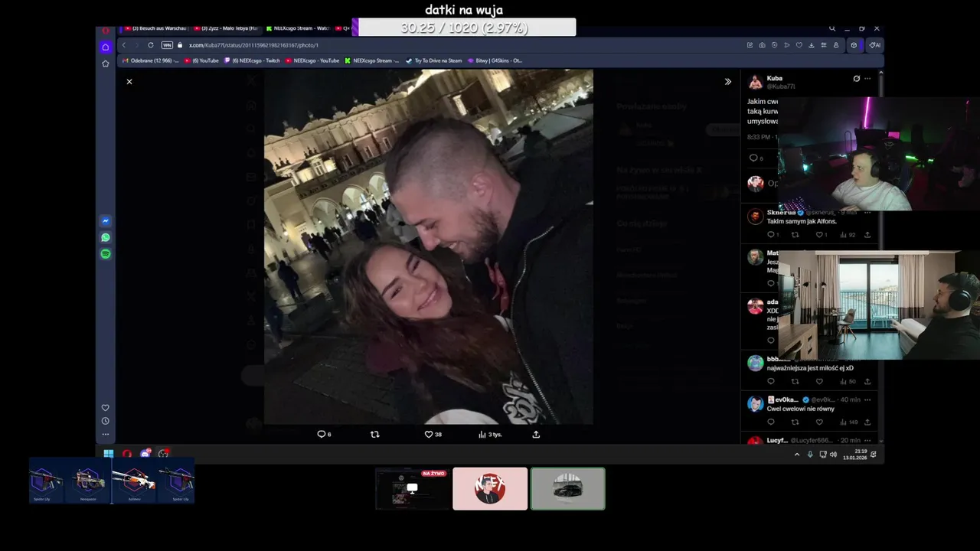The height and width of the screenshot is (551, 980).
Task: View the photo's 3 tys. view analytics
Action: point(490,434)
